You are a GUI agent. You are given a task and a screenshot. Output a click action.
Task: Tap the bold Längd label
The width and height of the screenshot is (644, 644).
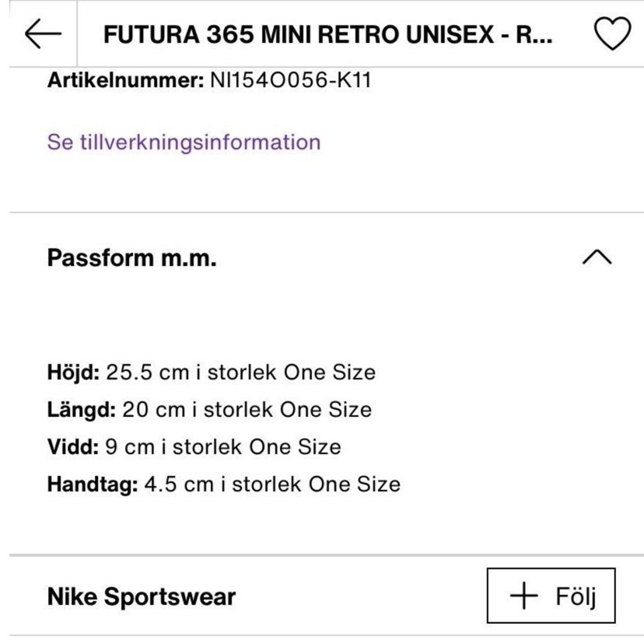point(82,410)
